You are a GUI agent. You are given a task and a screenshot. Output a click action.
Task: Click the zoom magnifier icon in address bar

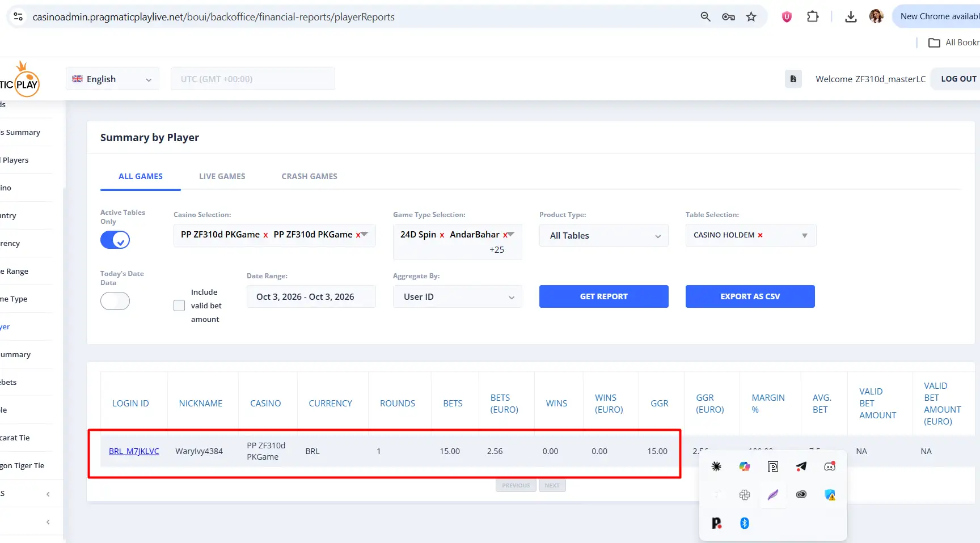(706, 17)
